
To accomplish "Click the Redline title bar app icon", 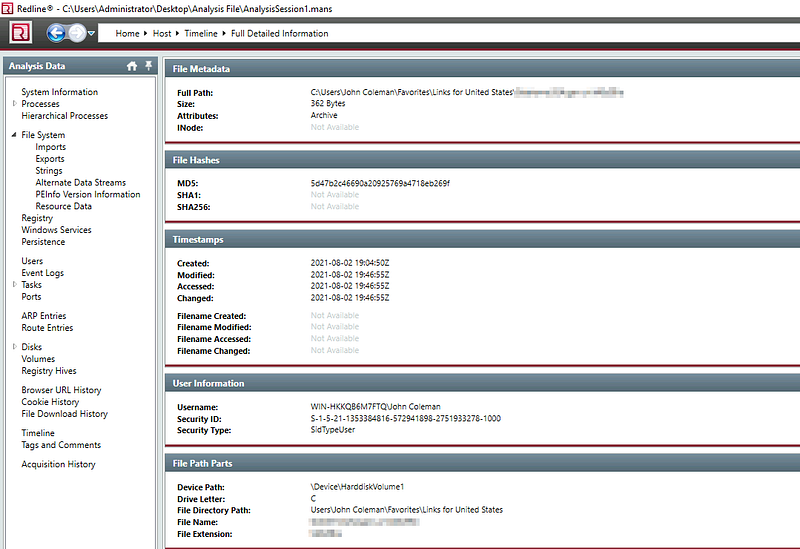I will [7, 8].
